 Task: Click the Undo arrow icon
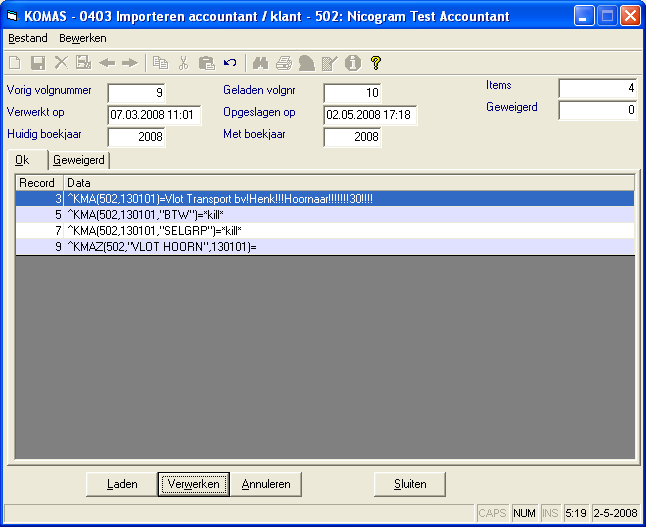point(230,63)
